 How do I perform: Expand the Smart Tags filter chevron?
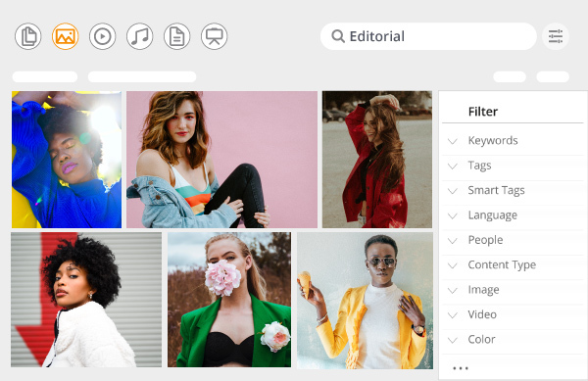coord(453,191)
